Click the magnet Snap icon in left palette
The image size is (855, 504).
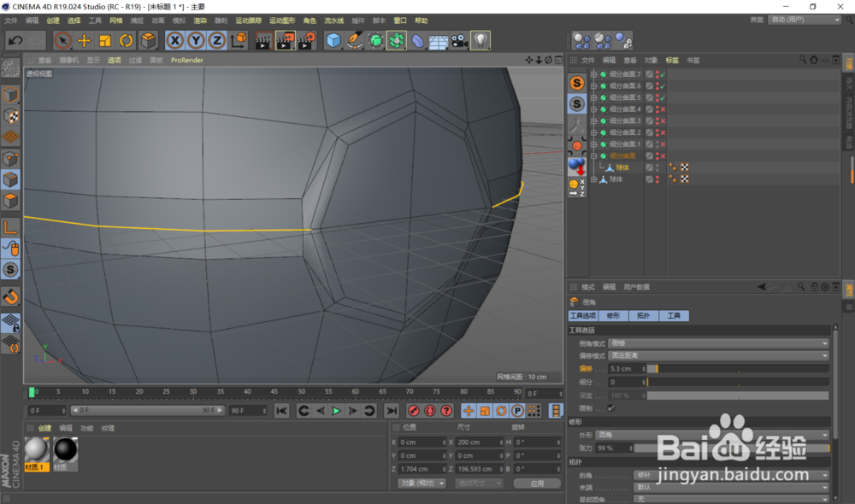pos(10,297)
